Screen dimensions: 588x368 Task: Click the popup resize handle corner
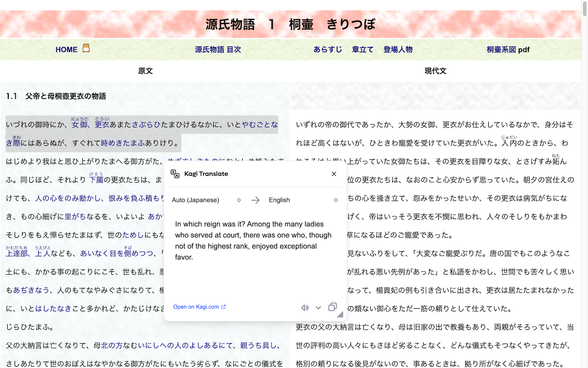click(x=339, y=314)
